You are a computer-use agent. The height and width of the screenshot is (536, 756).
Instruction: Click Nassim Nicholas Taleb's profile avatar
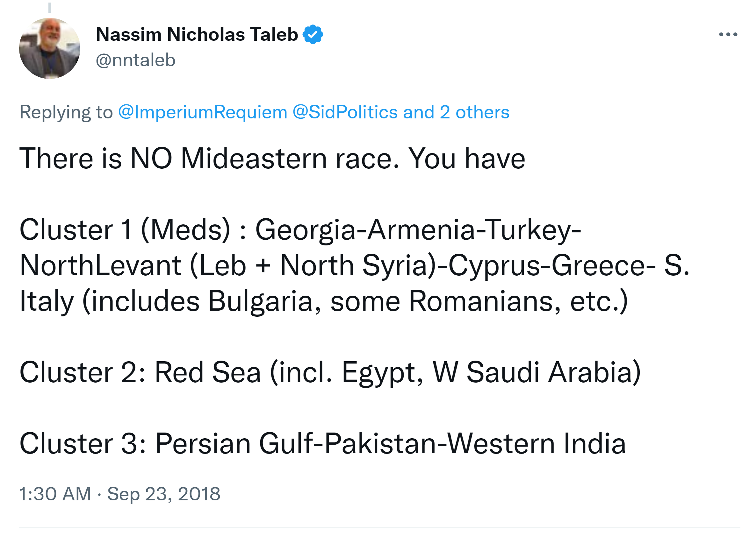click(x=50, y=48)
